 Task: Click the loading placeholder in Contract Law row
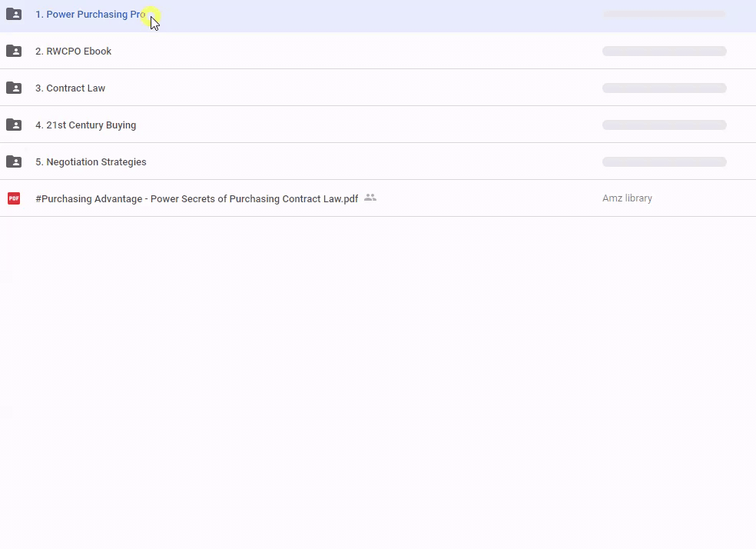click(x=664, y=88)
